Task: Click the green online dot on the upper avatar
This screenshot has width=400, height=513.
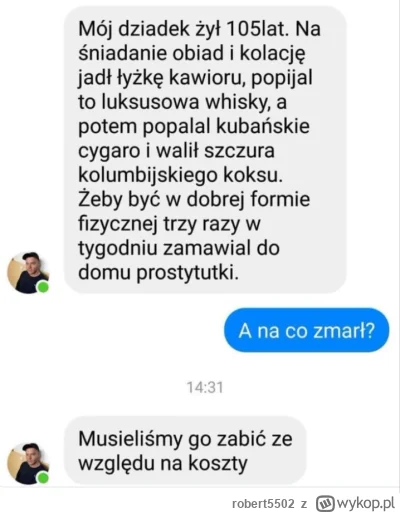Action: 43,287
